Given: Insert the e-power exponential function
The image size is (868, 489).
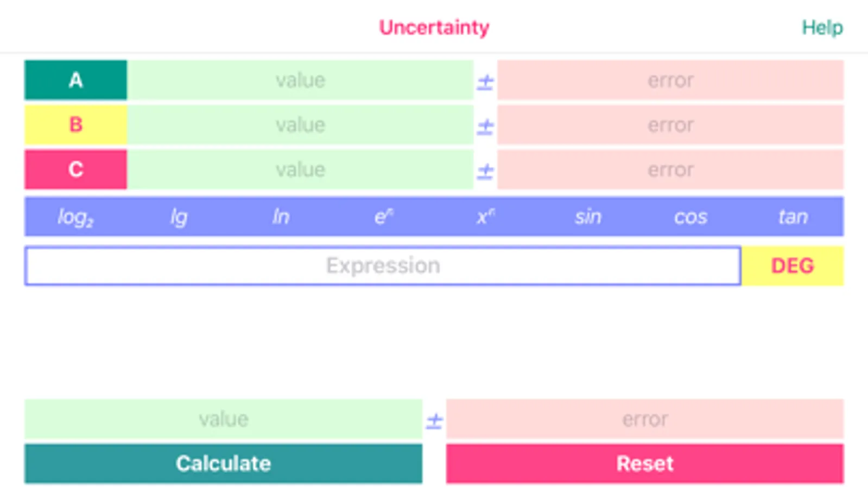Looking at the screenshot, I should tap(383, 217).
